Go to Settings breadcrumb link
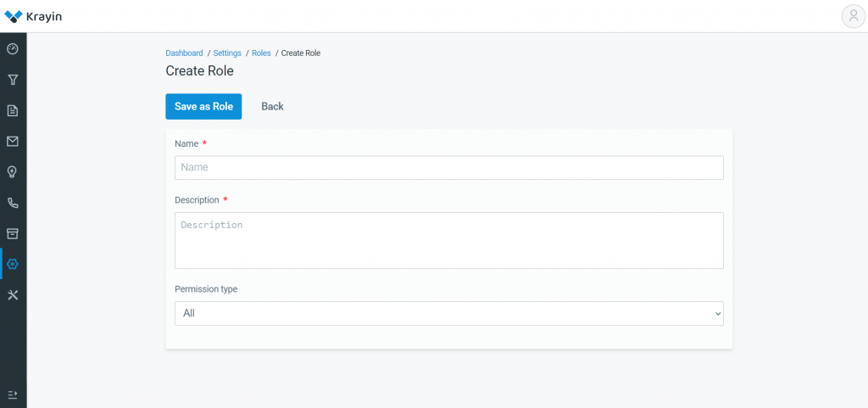 [227, 53]
